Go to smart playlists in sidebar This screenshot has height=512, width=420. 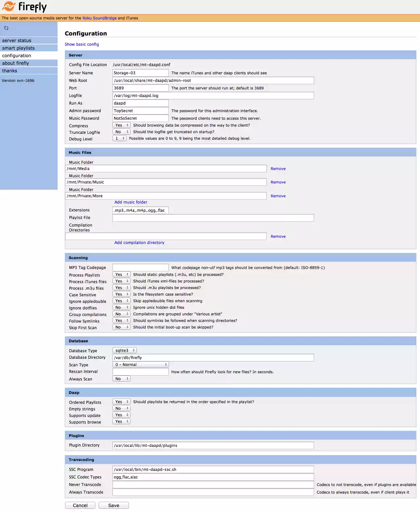[18, 48]
